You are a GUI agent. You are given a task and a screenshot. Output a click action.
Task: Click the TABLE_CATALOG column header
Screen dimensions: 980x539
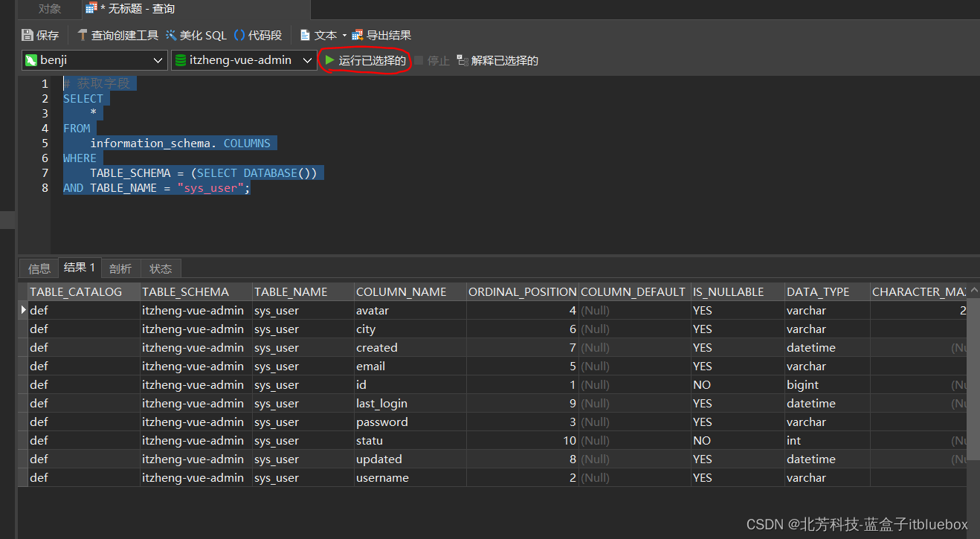coord(84,291)
